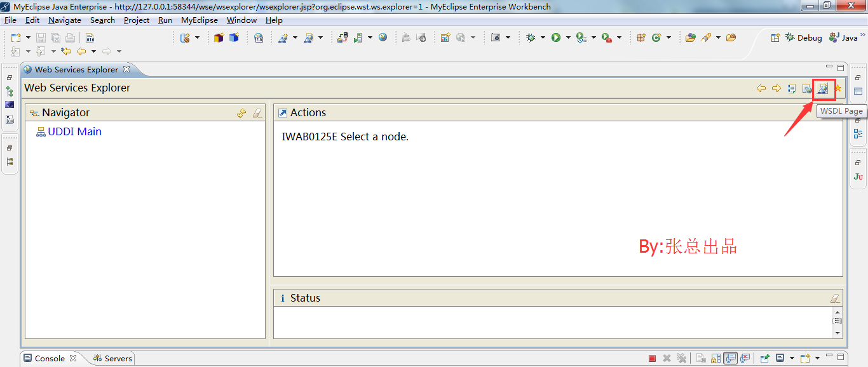Click the Save icon in the toolbar
The height and width of the screenshot is (367, 868).
pos(41,38)
